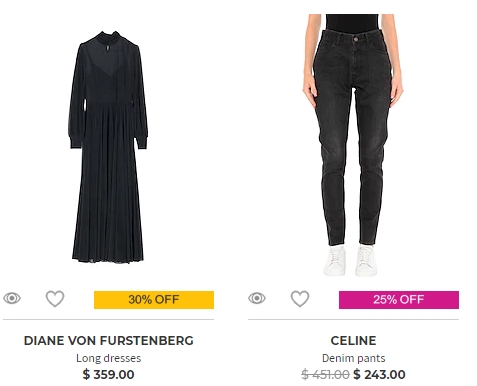Open the DIANE VON FURSTENBERG brand link
Viewport: 477px width, 386px height.
[x=109, y=341]
